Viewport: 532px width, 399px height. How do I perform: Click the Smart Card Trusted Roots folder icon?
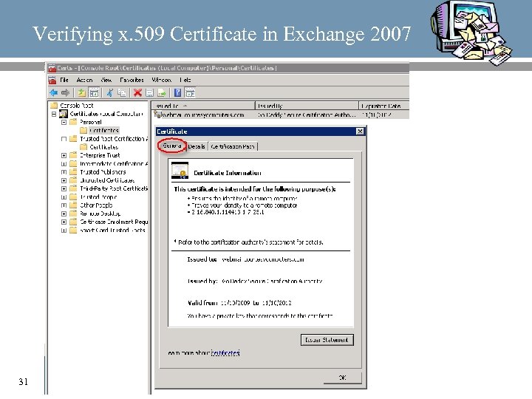(x=73, y=230)
